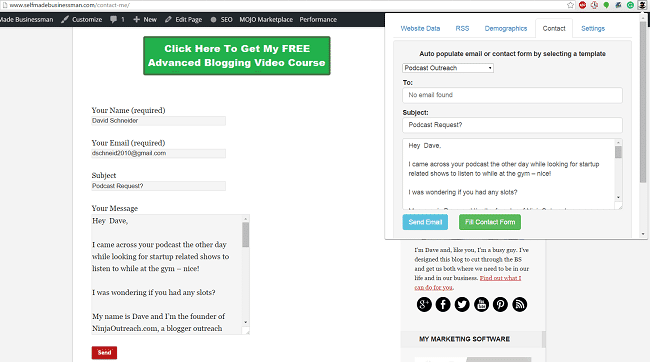Open Podcast Outreach template dropdown
Image resolution: width=650 pixels, height=362 pixels.
[x=448, y=68]
